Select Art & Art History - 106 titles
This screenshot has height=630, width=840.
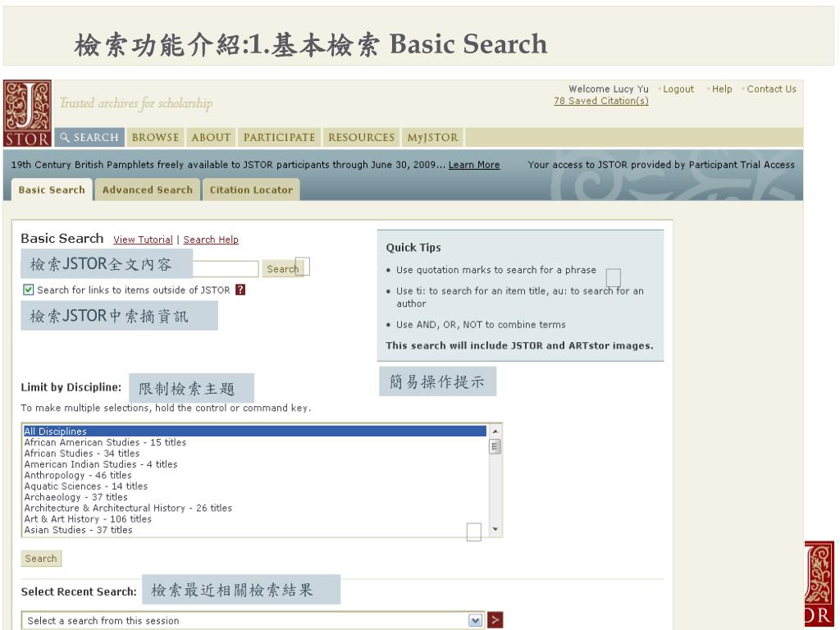tap(255, 519)
